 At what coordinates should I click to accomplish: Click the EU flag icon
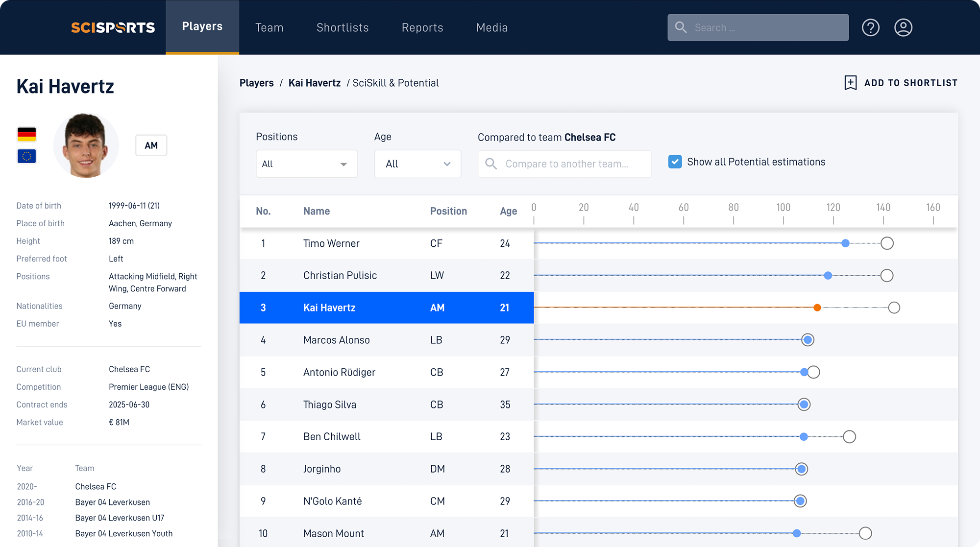pyautogui.click(x=26, y=156)
